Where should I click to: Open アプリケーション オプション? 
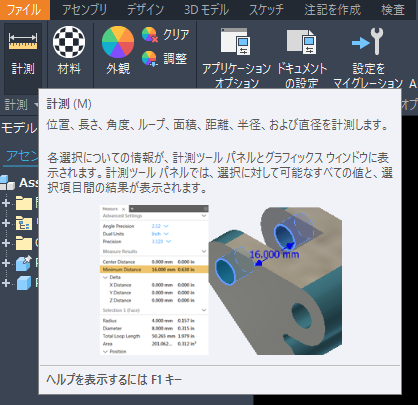click(x=236, y=57)
